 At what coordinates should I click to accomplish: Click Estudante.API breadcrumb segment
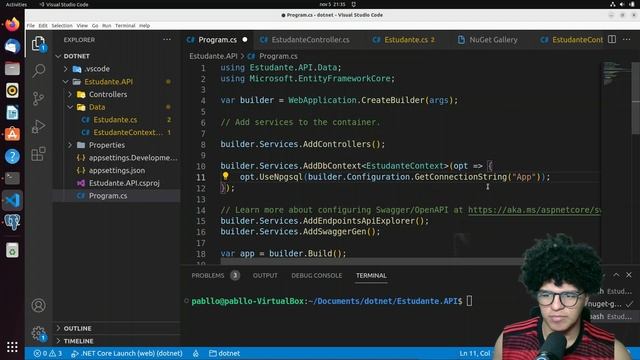click(x=213, y=56)
